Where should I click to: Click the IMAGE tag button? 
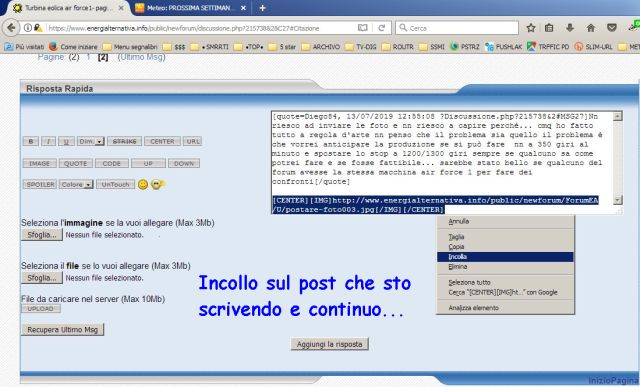coord(40,163)
